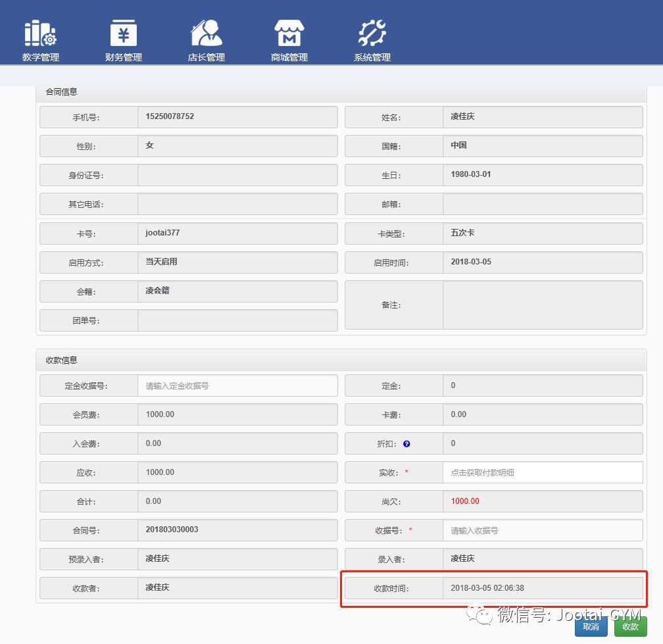Image resolution: width=663 pixels, height=644 pixels.
Task: Click the 卡费 field showing 0.00
Action: pyautogui.click(x=543, y=414)
